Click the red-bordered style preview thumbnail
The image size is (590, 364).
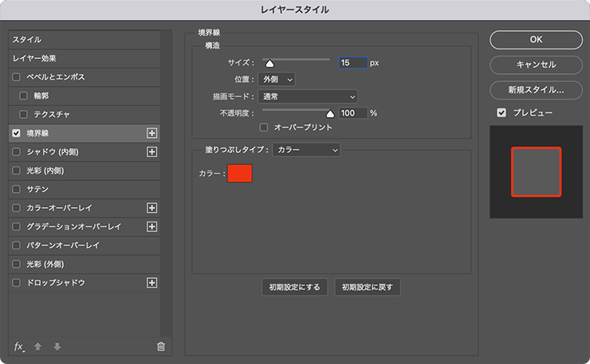click(537, 172)
